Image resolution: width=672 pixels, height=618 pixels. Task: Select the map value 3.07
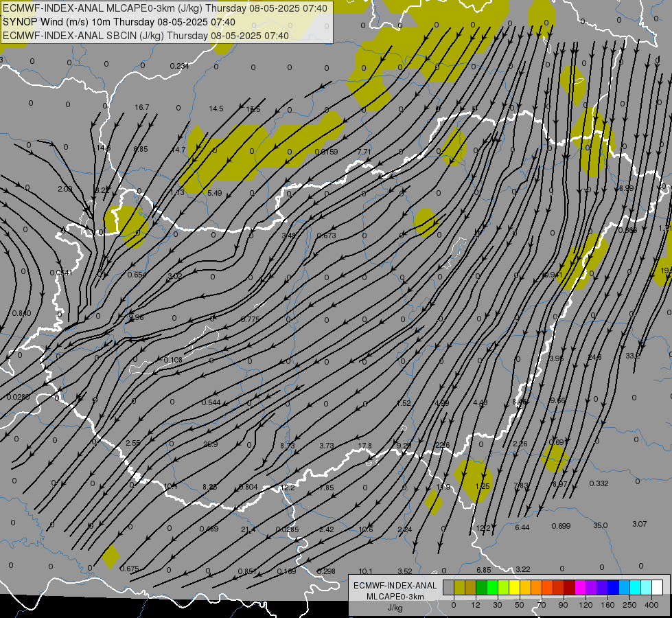640,524
